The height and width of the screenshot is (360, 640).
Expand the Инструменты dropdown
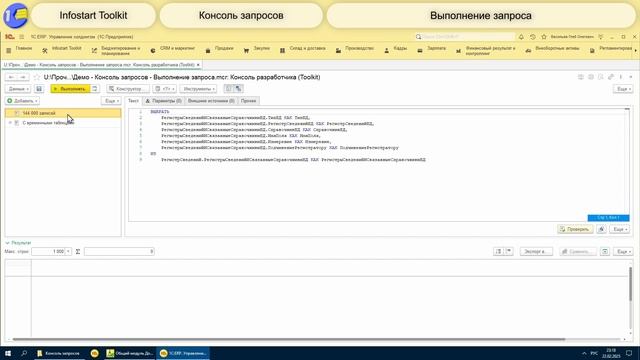pos(198,89)
